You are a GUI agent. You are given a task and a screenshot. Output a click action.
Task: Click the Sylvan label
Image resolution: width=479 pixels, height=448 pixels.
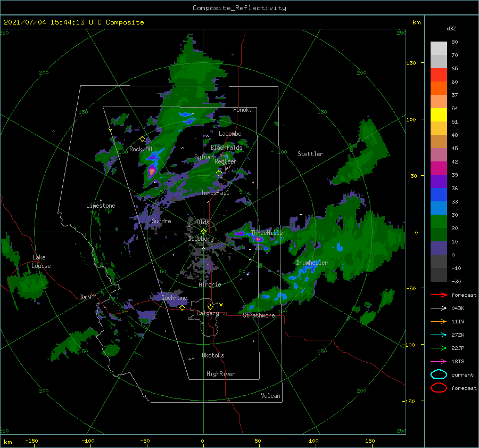click(x=204, y=157)
